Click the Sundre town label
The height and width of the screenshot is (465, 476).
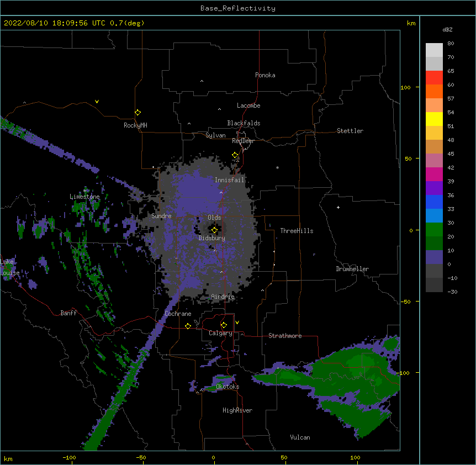[161, 216]
